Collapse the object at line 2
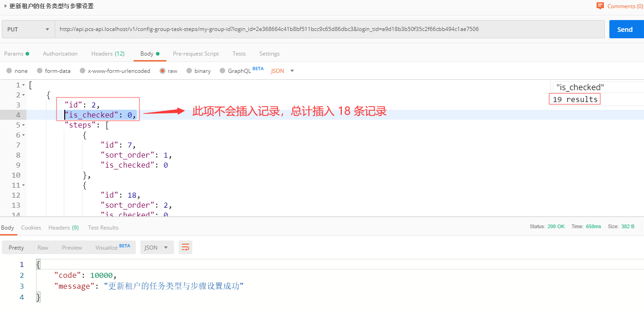This screenshot has width=644, height=312. point(23,95)
